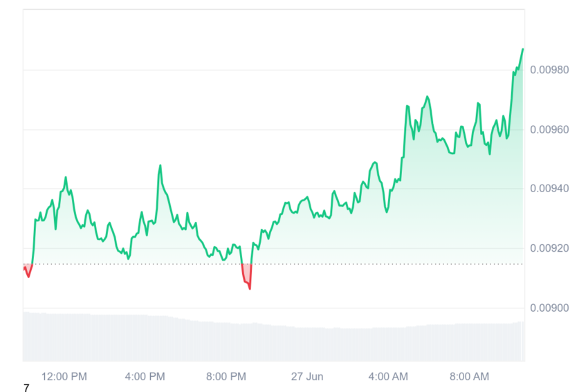Select the 27 Jun date axis label
The width and height of the screenshot is (588, 392).
tap(307, 377)
